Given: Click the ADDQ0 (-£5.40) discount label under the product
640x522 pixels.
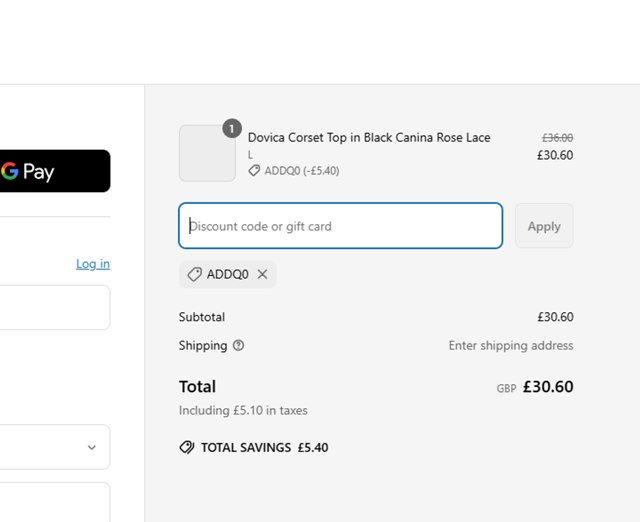Looking at the screenshot, I should click(x=301, y=171).
